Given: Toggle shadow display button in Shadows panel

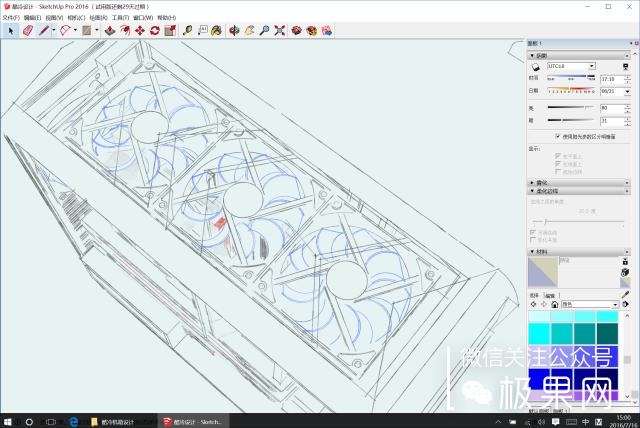Looking at the screenshot, I should pyautogui.click(x=535, y=66).
